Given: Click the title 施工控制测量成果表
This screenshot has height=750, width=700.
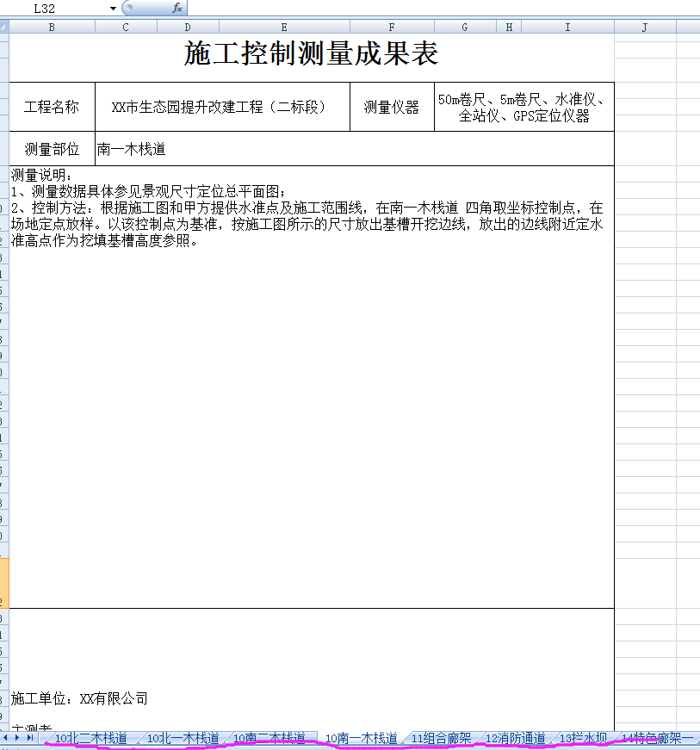Looking at the screenshot, I should pos(312,53).
